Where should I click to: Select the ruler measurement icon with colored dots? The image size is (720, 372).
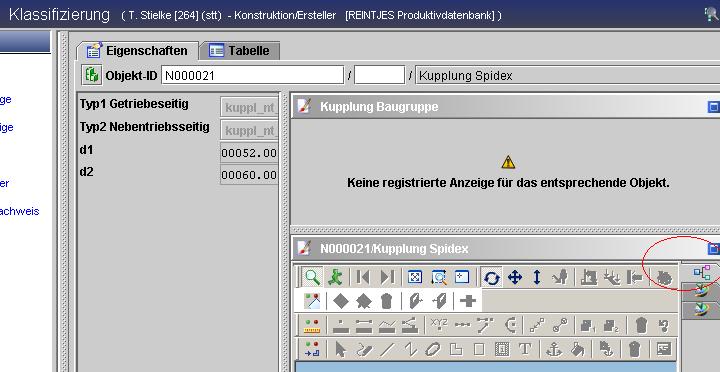pos(313,325)
